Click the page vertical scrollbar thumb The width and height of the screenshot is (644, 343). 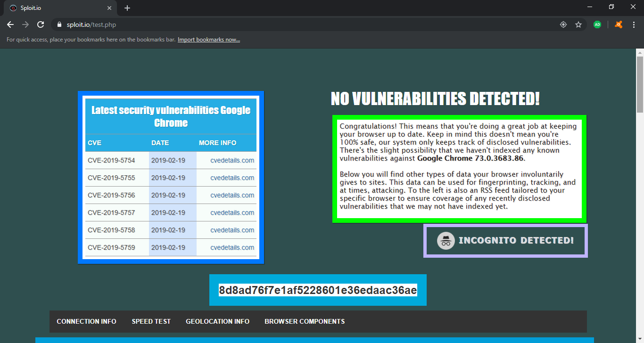click(x=640, y=84)
